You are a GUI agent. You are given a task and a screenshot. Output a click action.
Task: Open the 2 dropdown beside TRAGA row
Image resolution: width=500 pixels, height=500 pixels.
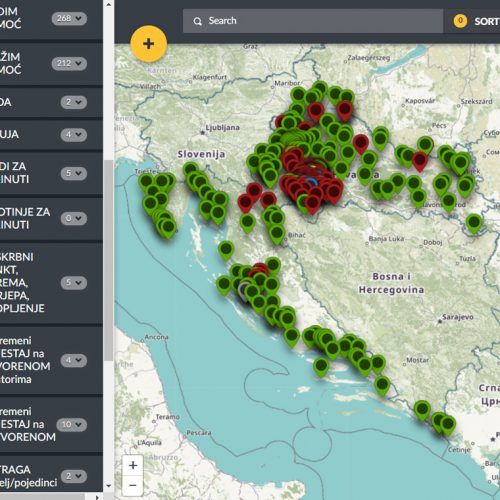(74, 476)
